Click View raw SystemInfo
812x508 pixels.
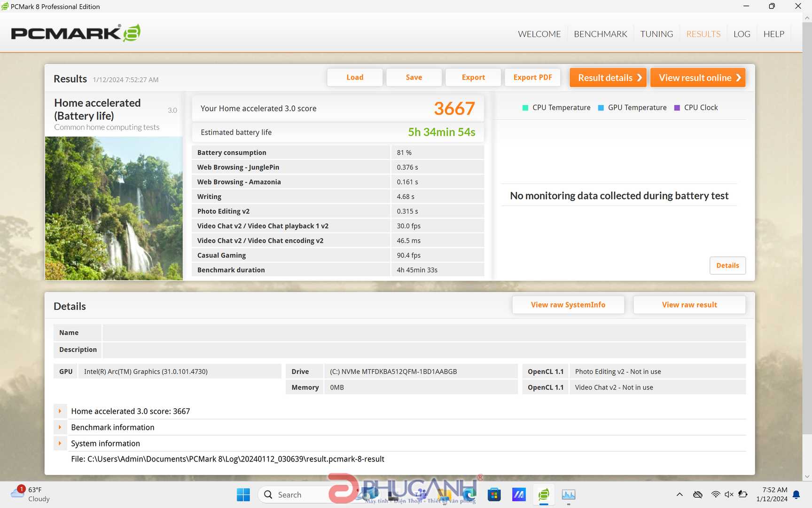coord(568,305)
